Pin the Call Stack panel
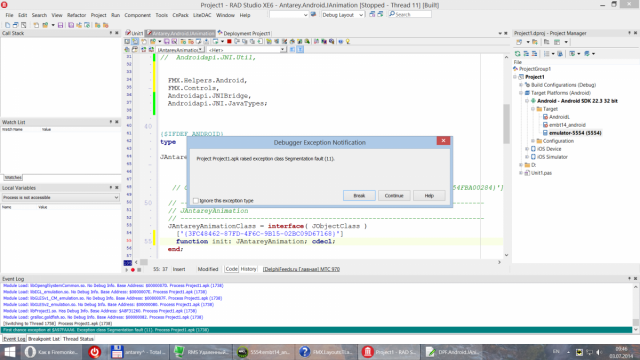The height and width of the screenshot is (360, 640). click(x=111, y=33)
